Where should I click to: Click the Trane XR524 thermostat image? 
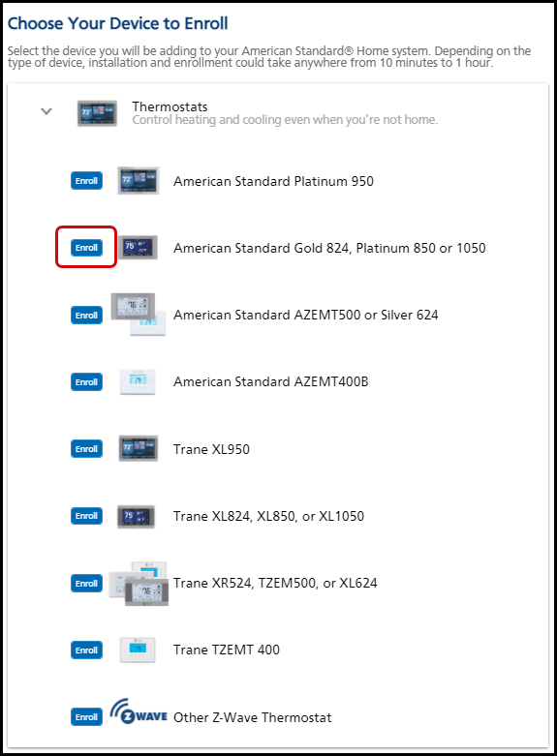(x=139, y=584)
